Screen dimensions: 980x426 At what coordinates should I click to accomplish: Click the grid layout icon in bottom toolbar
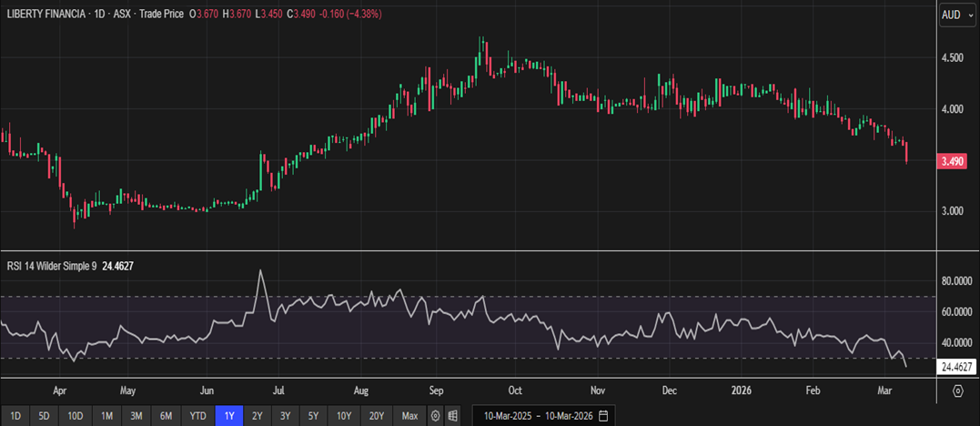tap(452, 416)
